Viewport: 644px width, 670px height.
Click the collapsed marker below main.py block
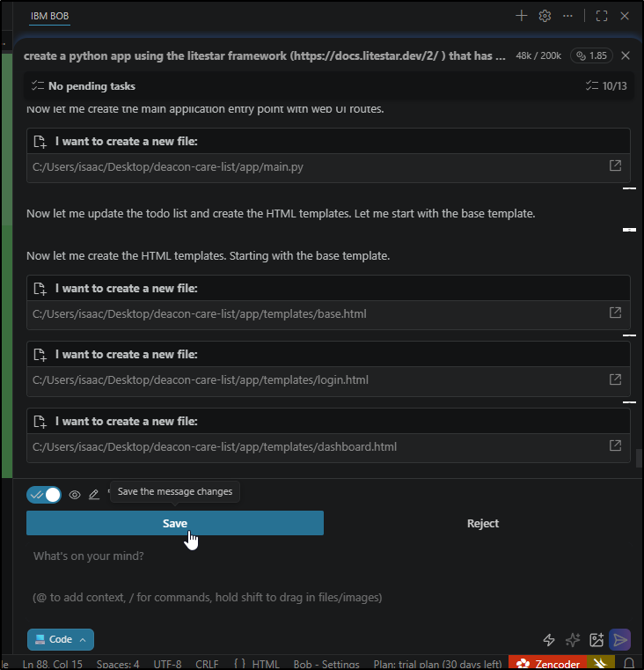tap(629, 188)
